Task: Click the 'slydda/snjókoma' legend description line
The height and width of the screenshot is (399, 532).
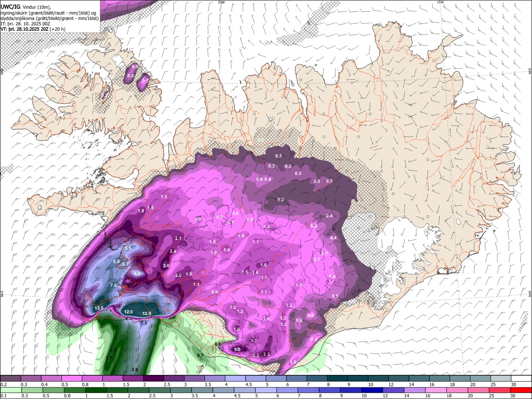Action: 49,18
